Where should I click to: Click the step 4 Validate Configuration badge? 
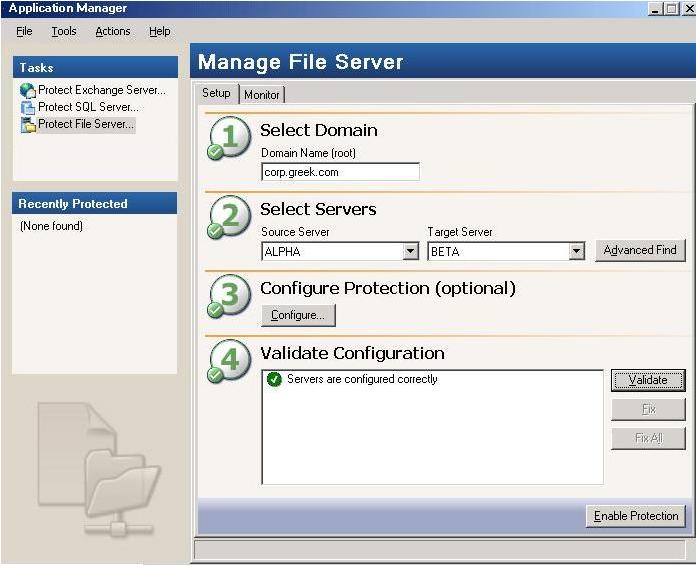(x=229, y=361)
